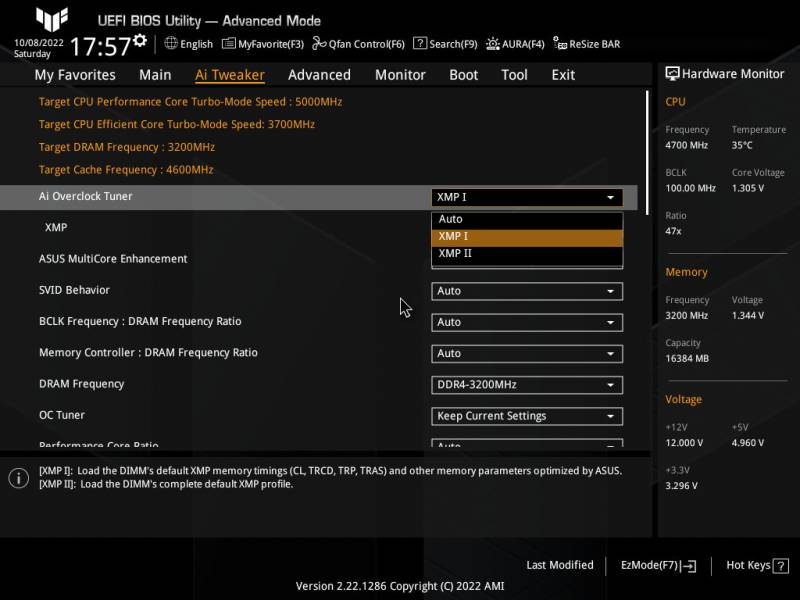800x600 pixels.
Task: Select the Ai Overclock Tuner row label
Action: tap(85, 196)
